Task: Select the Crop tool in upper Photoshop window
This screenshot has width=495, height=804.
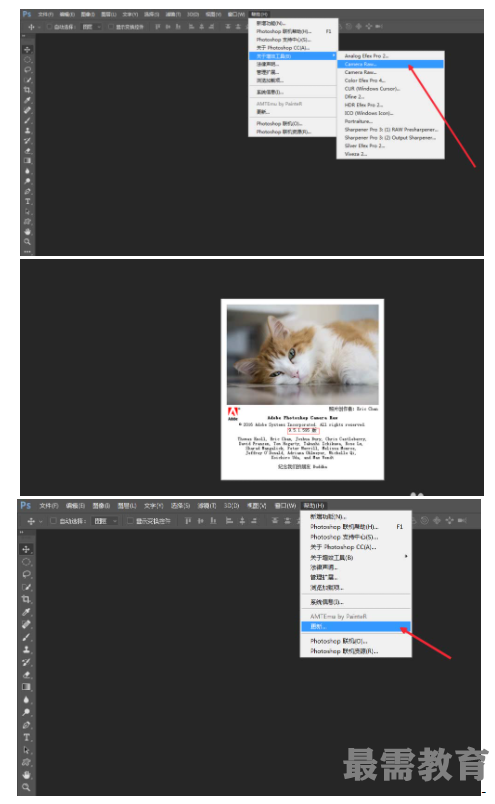Action: (x=27, y=90)
